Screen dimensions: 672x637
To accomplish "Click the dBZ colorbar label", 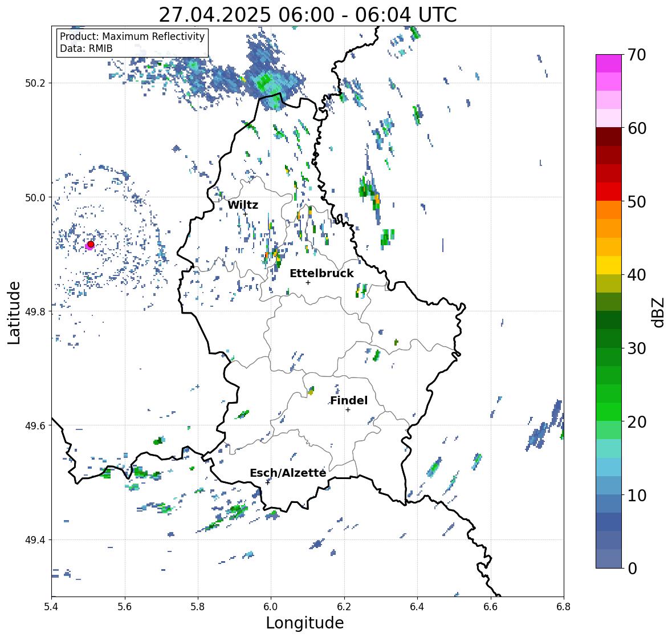I will pyautogui.click(x=658, y=312).
